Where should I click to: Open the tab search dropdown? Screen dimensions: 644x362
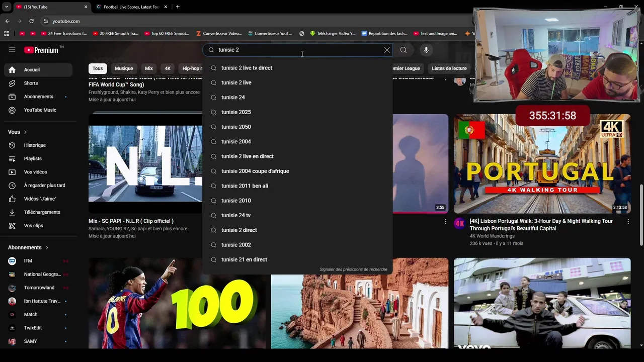pyautogui.click(x=7, y=7)
